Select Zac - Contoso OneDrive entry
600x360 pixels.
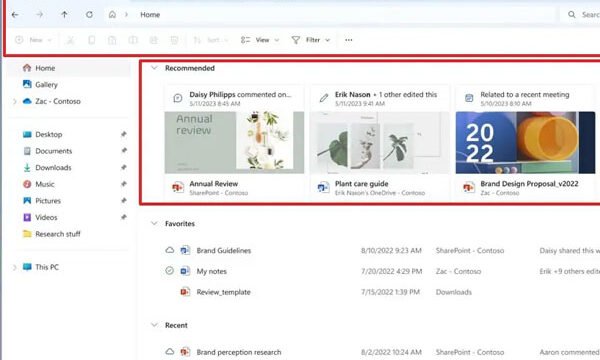[x=58, y=101]
